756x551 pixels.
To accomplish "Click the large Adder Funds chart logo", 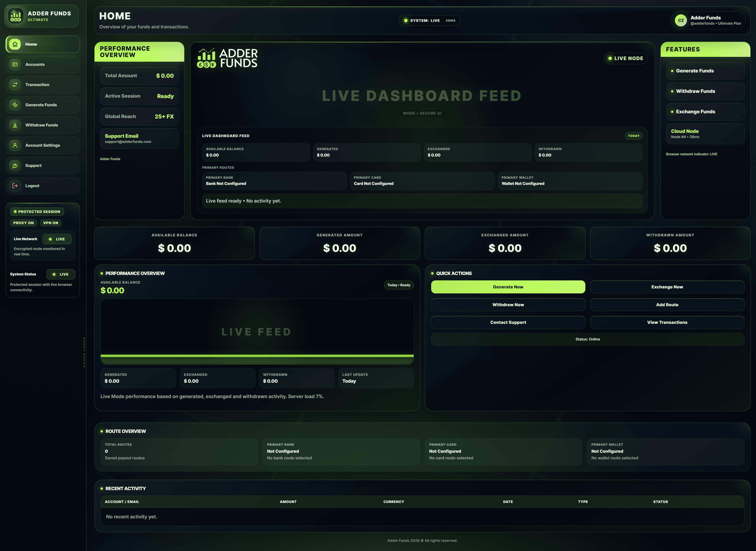I will (x=227, y=58).
